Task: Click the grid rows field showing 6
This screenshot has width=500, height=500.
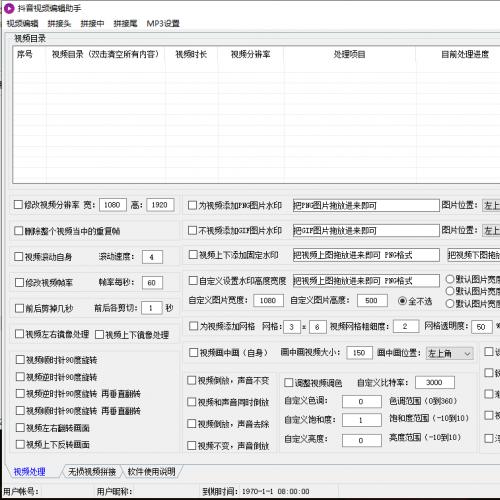Action: pos(317,327)
